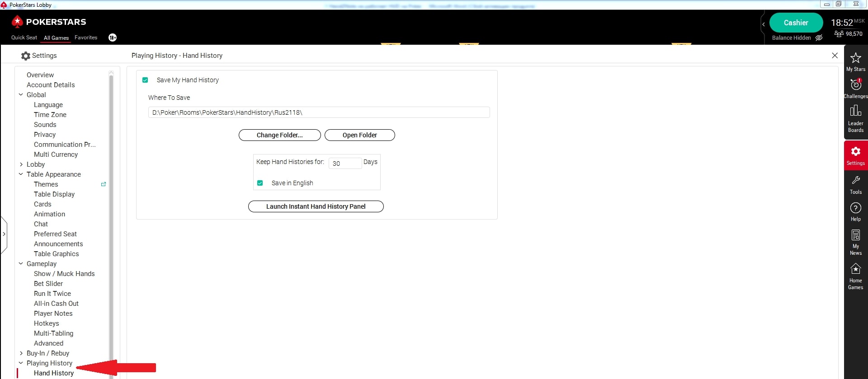Open Show / Muck Hands settings

coord(64,274)
